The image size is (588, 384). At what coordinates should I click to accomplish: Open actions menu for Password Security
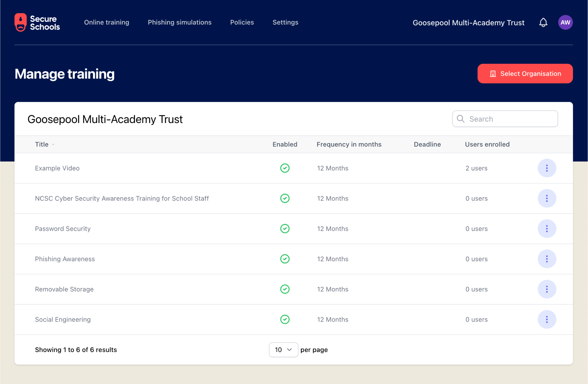(547, 229)
